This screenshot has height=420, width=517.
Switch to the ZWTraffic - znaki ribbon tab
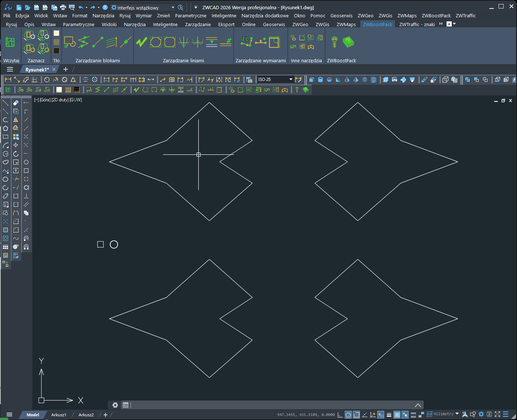[x=417, y=24]
